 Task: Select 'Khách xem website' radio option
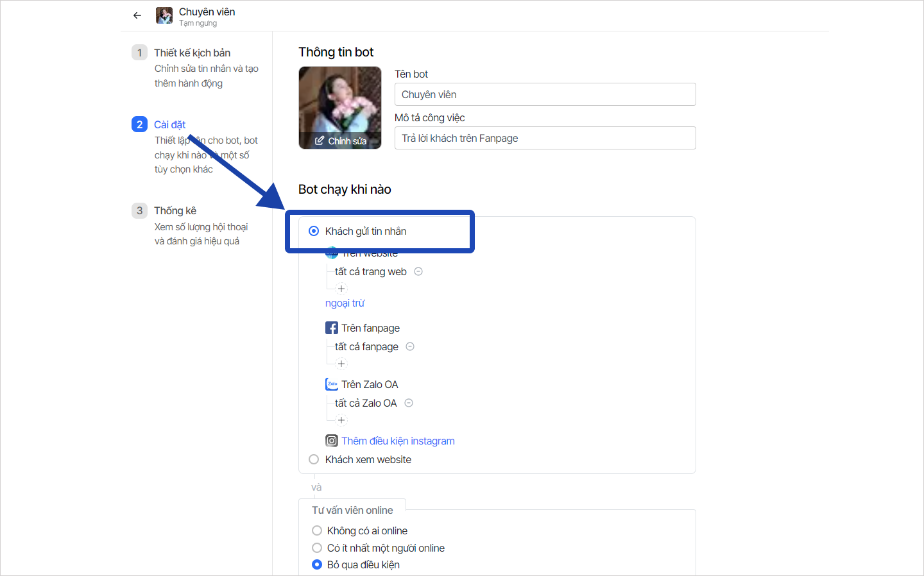(x=314, y=459)
